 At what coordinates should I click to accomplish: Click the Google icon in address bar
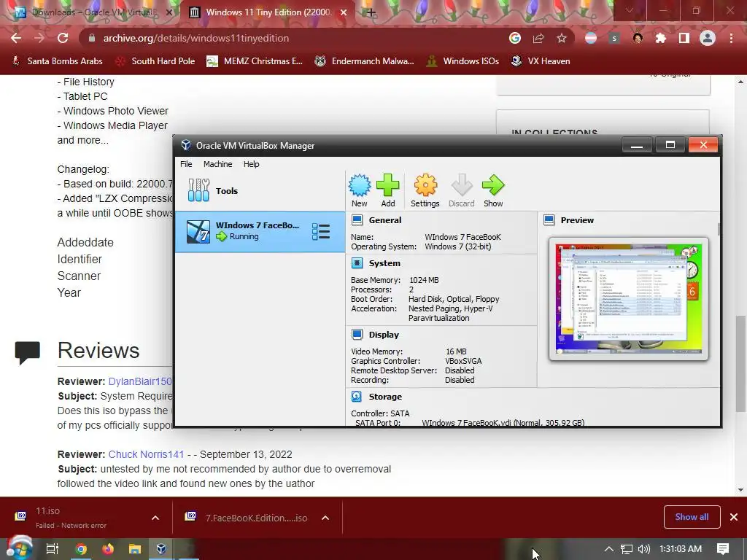coord(515,38)
